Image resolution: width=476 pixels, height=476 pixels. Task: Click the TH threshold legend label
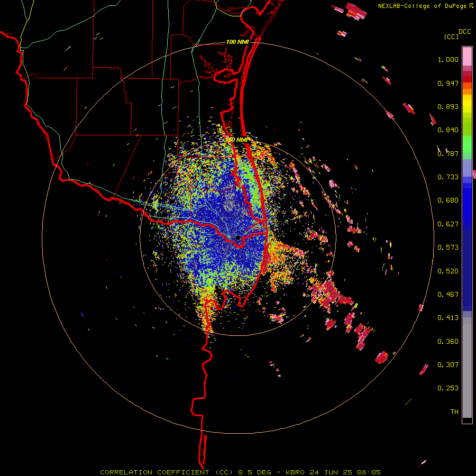tap(454, 412)
